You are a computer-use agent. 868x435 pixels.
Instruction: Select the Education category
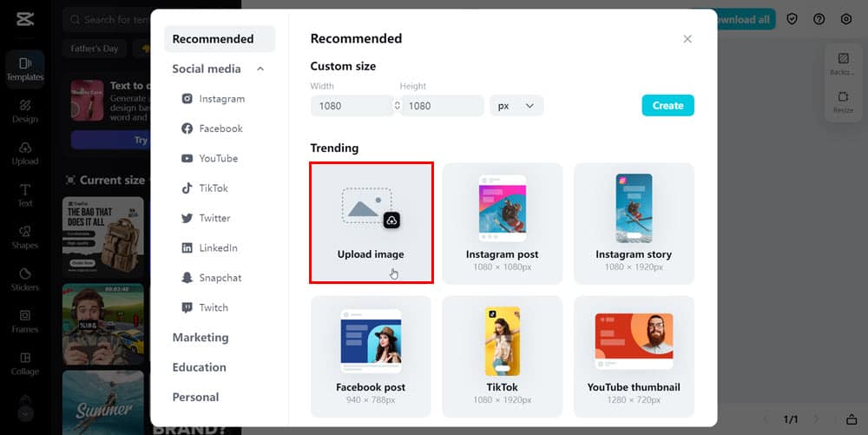200,367
